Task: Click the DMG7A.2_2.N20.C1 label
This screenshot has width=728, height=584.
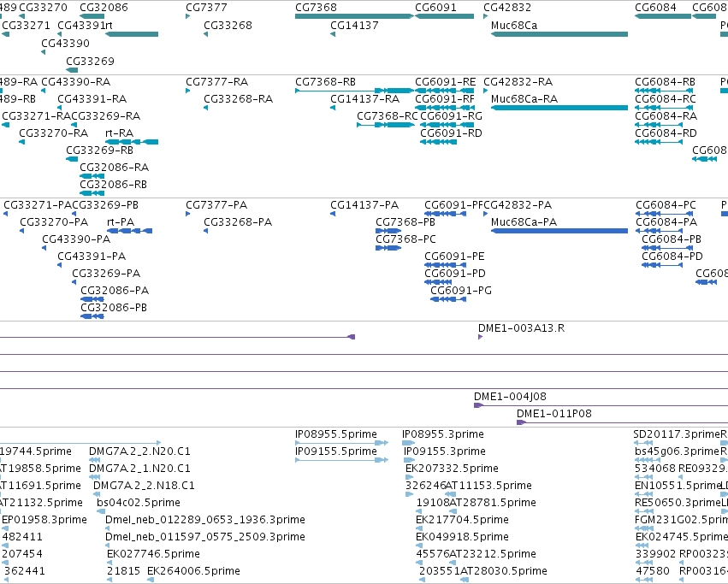Action: (139, 451)
